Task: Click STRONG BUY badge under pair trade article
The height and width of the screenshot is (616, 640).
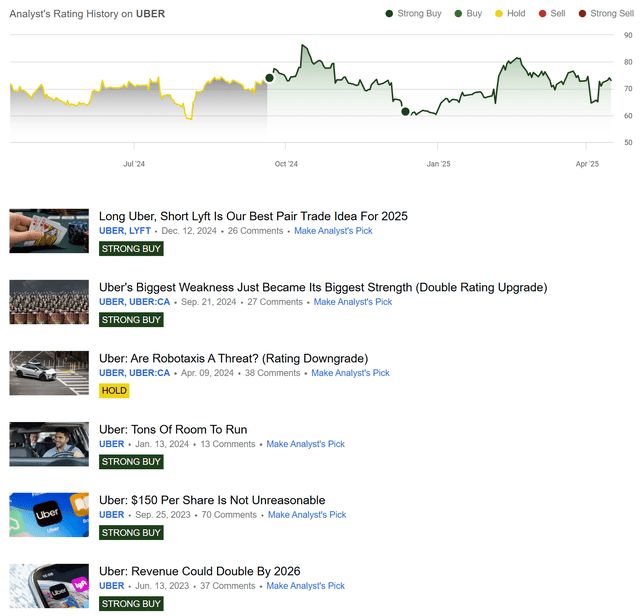Action: coord(131,249)
